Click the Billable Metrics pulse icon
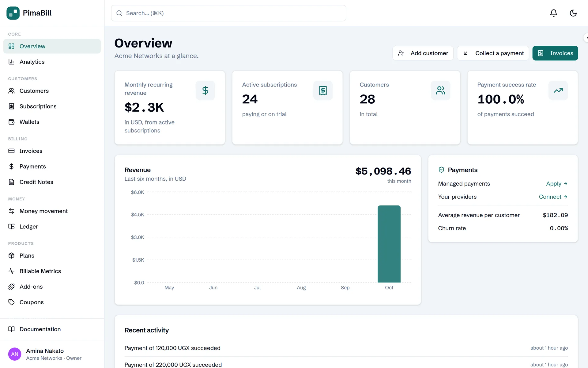This screenshot has height=368, width=588. pyautogui.click(x=11, y=271)
